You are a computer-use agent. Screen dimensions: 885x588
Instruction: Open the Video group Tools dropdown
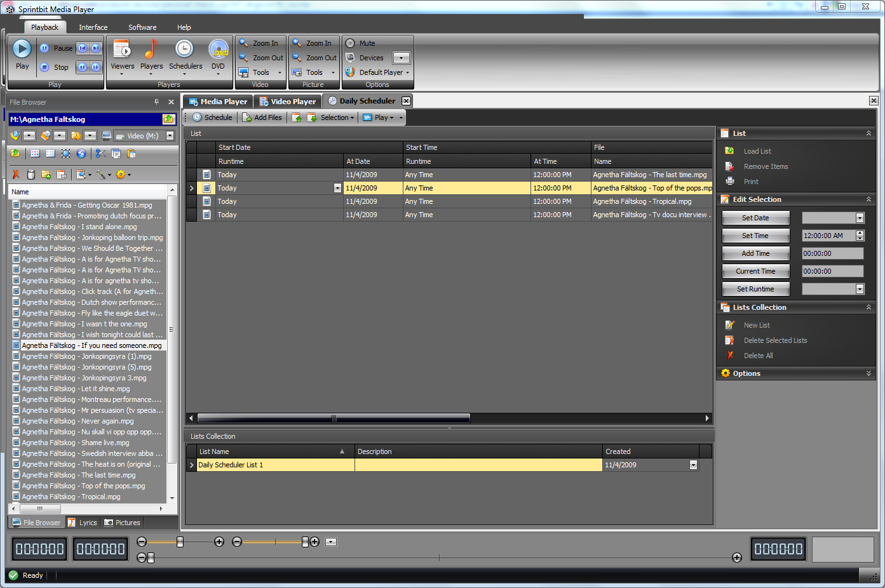260,72
